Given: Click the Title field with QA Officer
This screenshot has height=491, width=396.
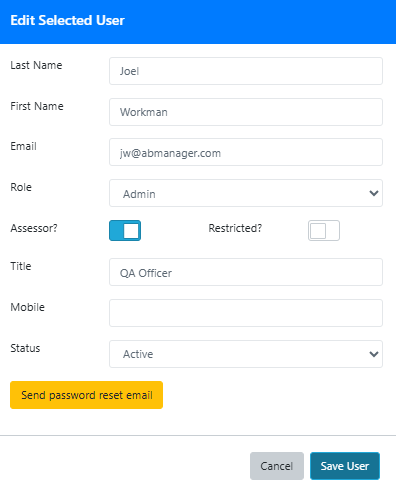Looking at the screenshot, I should (x=246, y=272).
